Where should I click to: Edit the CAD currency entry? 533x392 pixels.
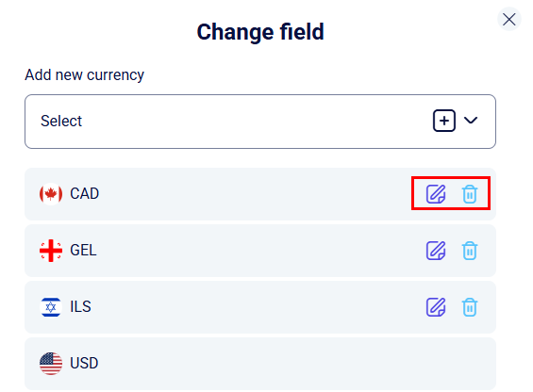[436, 194]
